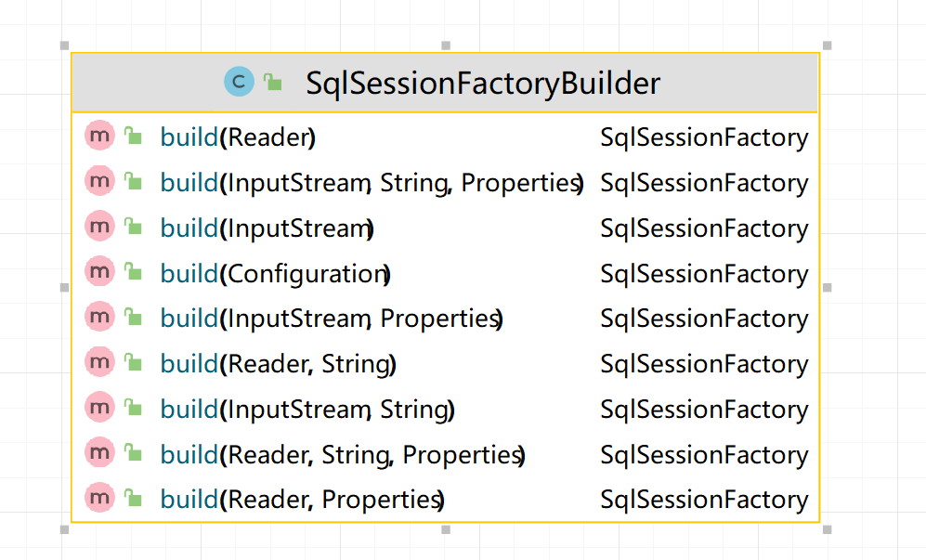The width and height of the screenshot is (926, 560).
Task: Click the visibility lock icon for build(Reader, String)
Action: pos(133,364)
